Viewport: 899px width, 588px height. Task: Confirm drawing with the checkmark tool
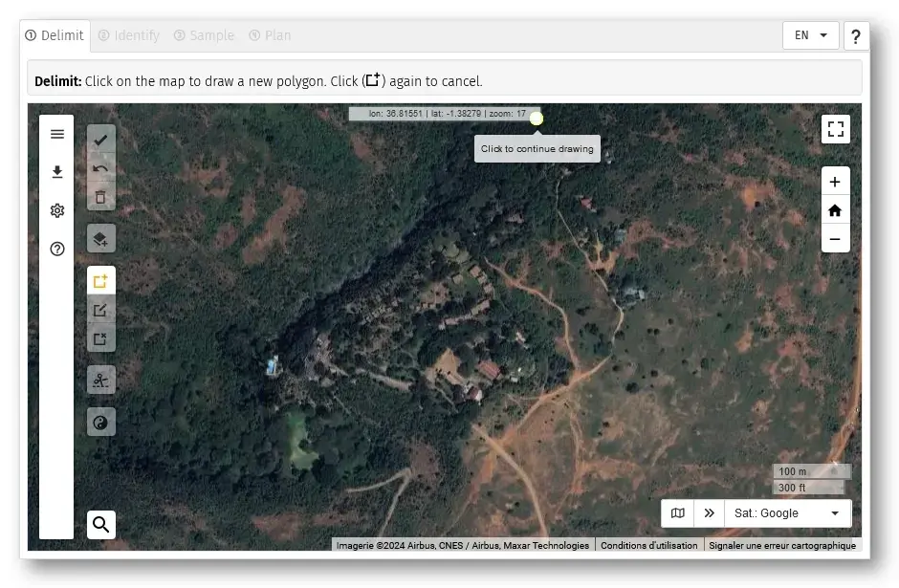tap(100, 140)
